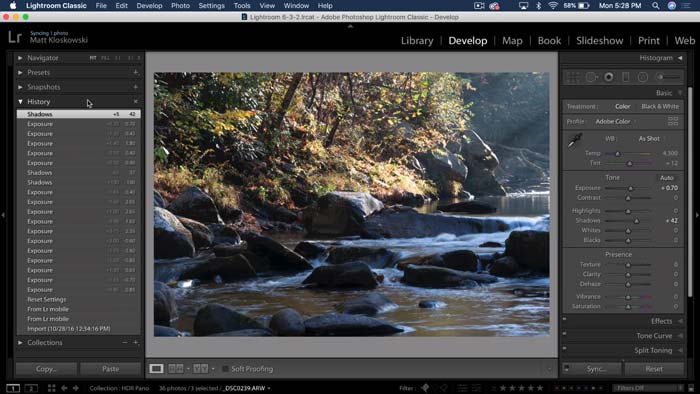Adjust the Shadows slider handle
The width and height of the screenshot is (700, 394).
tap(637, 221)
